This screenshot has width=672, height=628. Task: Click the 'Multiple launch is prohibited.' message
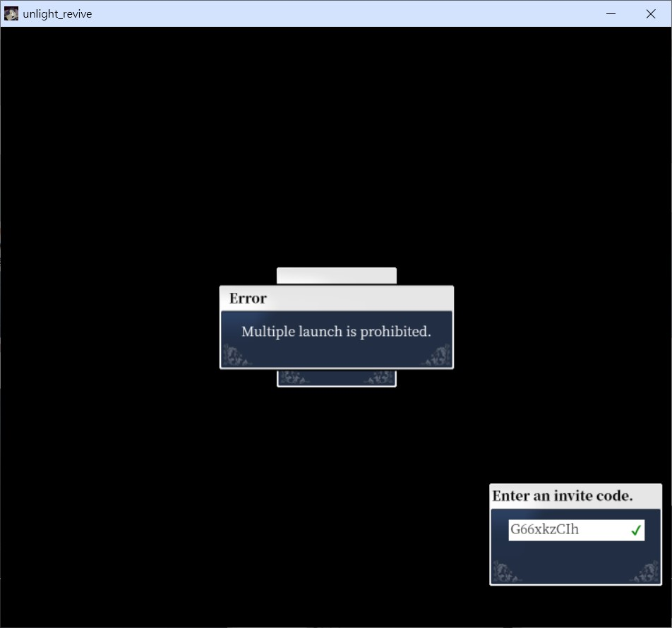336,332
